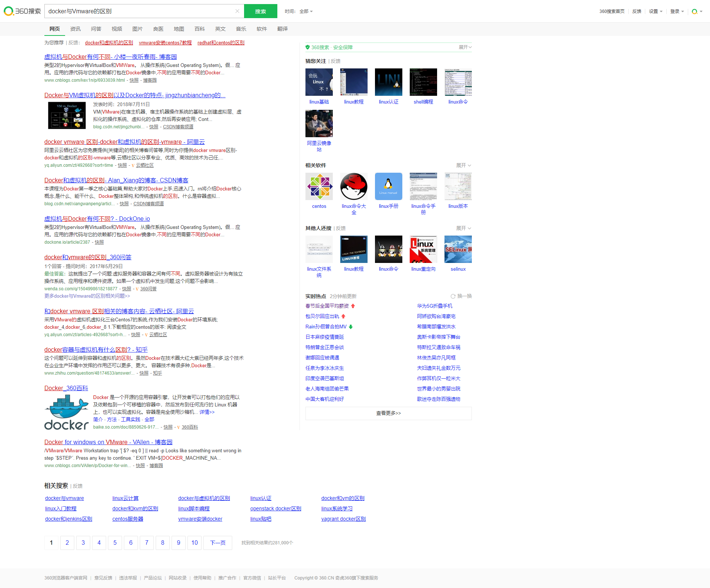Click the 换一换 refresh icon
The image size is (710, 588).
tap(453, 296)
